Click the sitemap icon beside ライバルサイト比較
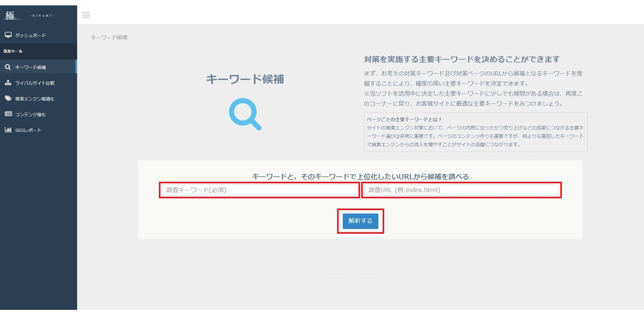Viewport: 644px width, 319px height. [x=8, y=83]
